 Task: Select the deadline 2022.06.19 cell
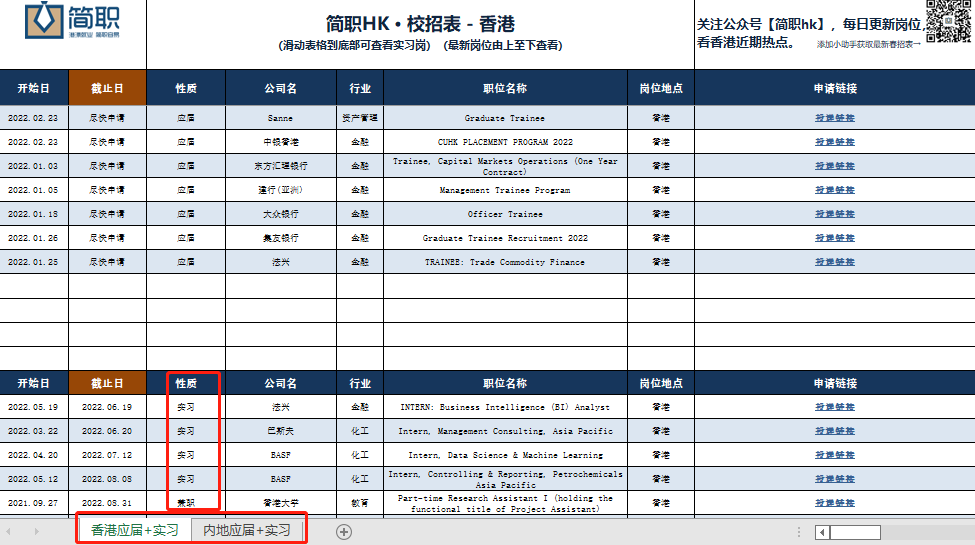(x=107, y=407)
